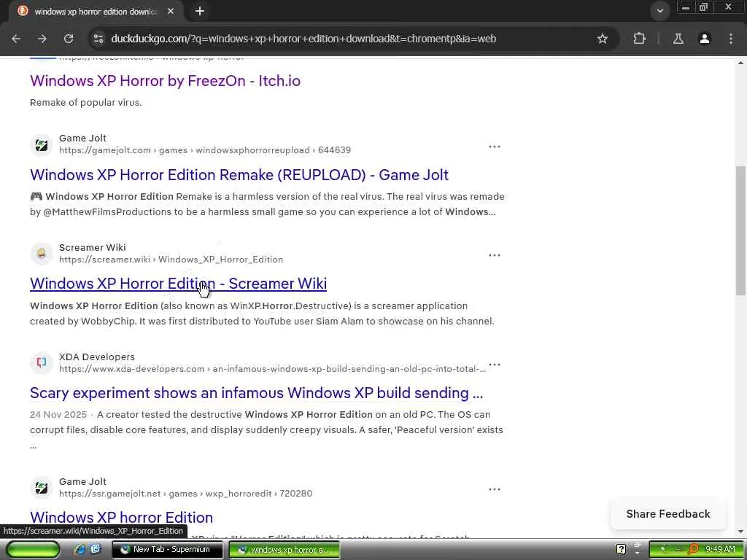Click second quick launch icon beside Internet Explorer
Image resolution: width=747 pixels, height=560 pixels.
[96, 549]
